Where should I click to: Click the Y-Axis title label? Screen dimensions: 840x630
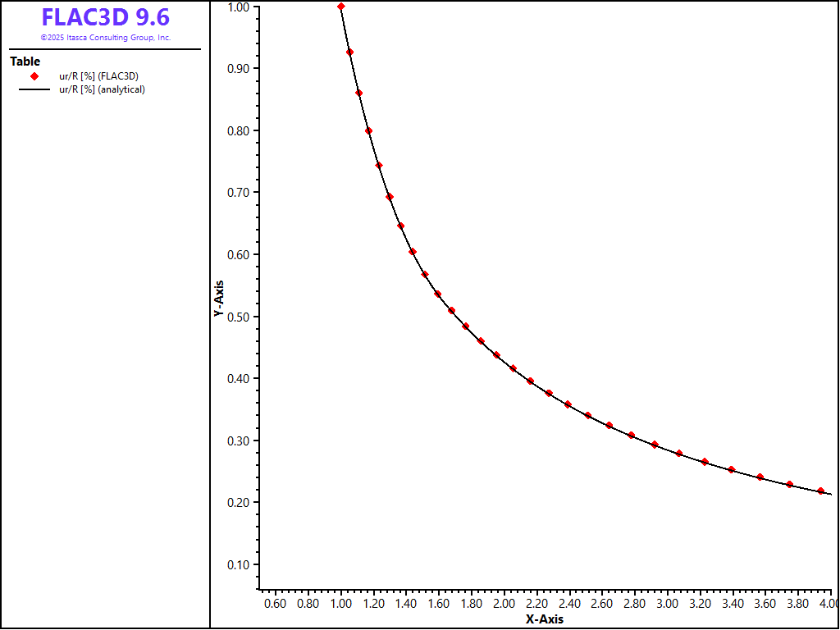218,299
